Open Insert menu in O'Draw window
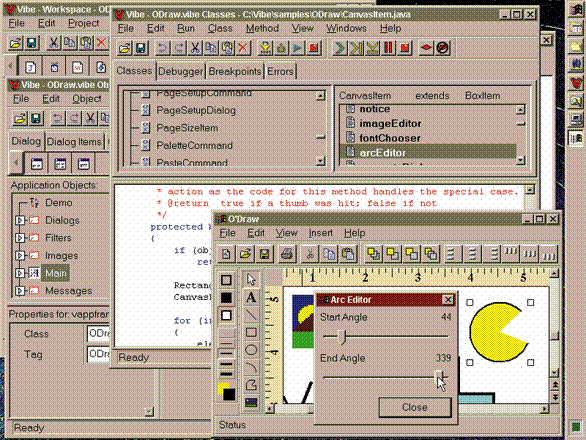586x440 pixels. pyautogui.click(x=320, y=233)
